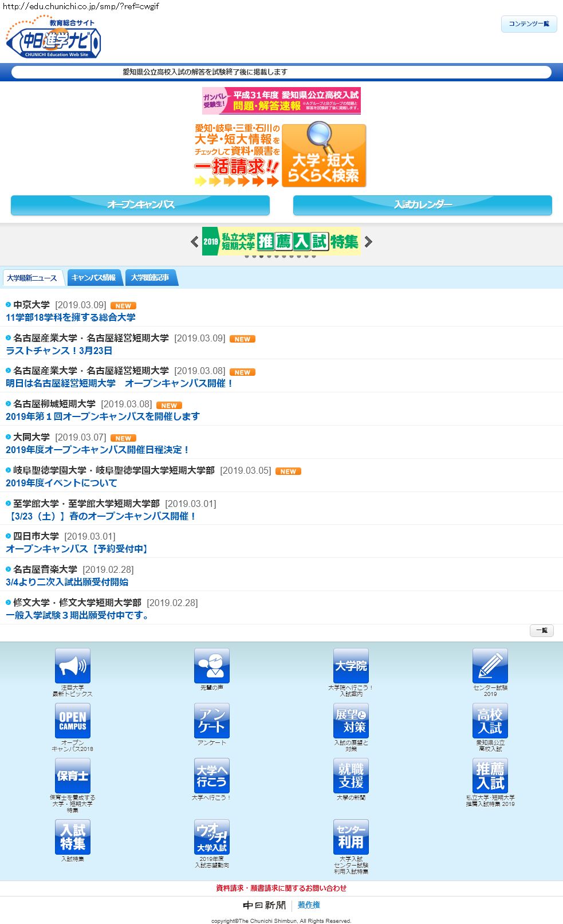Open the 就職支援 icon
Screen dimensions: 563x924
point(351,776)
